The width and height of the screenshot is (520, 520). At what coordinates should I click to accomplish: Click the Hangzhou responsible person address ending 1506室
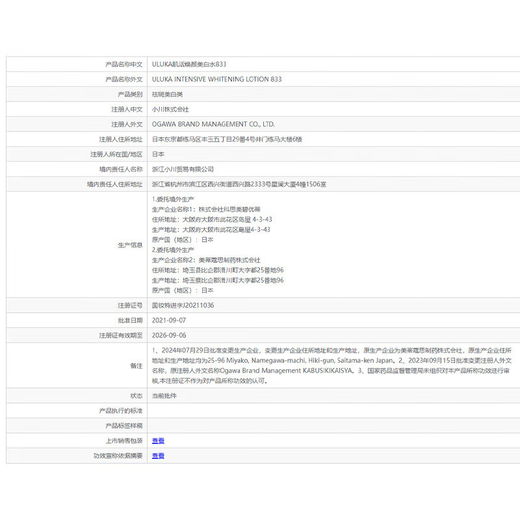pyautogui.click(x=239, y=184)
